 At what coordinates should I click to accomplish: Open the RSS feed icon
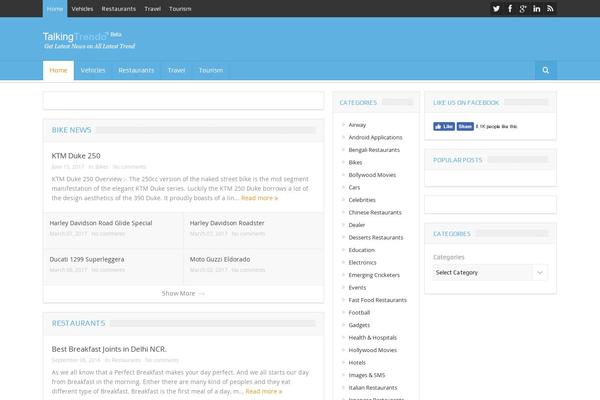(x=550, y=9)
